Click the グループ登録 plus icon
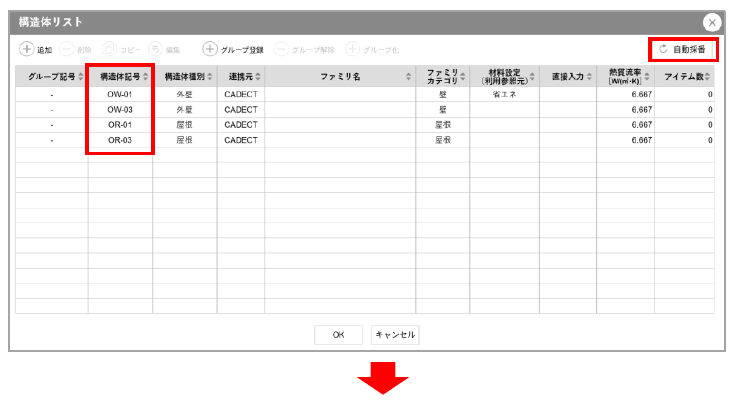738x400 pixels. coord(209,48)
